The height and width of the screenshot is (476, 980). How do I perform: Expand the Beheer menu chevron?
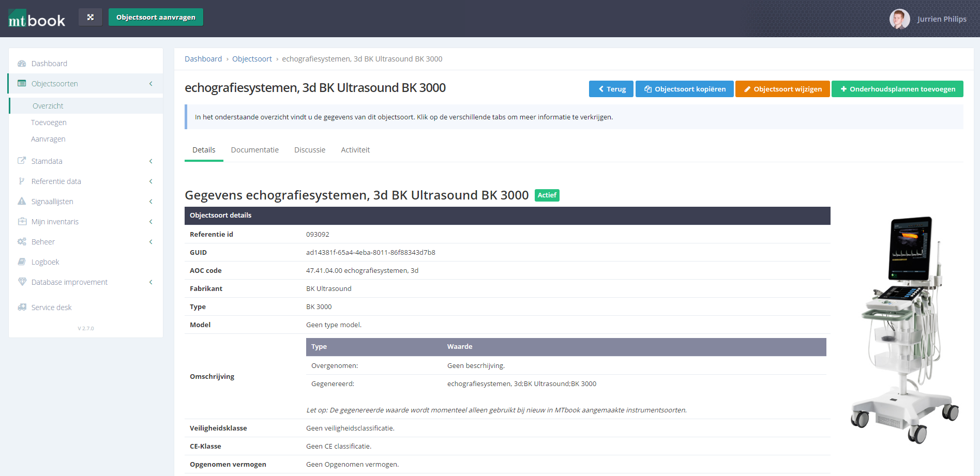151,242
